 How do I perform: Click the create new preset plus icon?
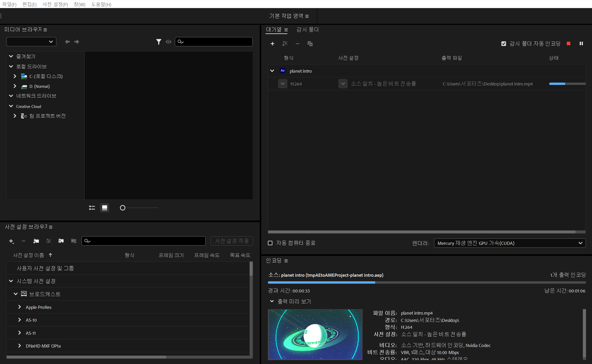[x=11, y=241]
